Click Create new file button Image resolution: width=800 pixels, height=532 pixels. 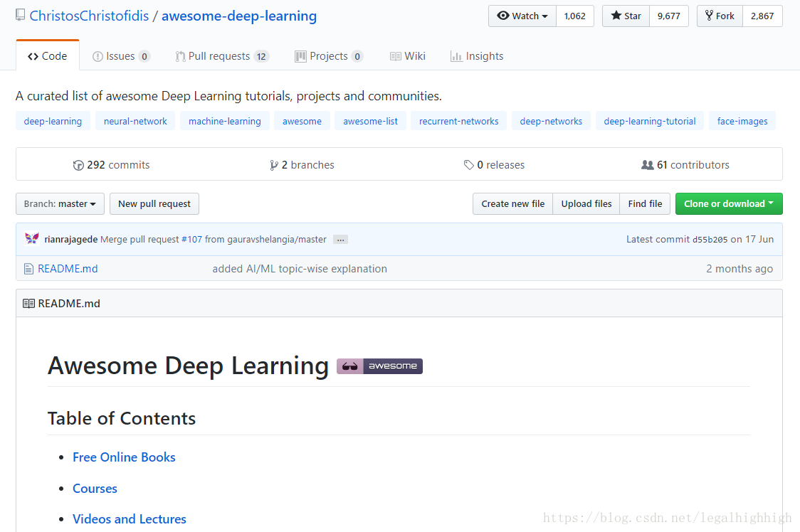(512, 203)
